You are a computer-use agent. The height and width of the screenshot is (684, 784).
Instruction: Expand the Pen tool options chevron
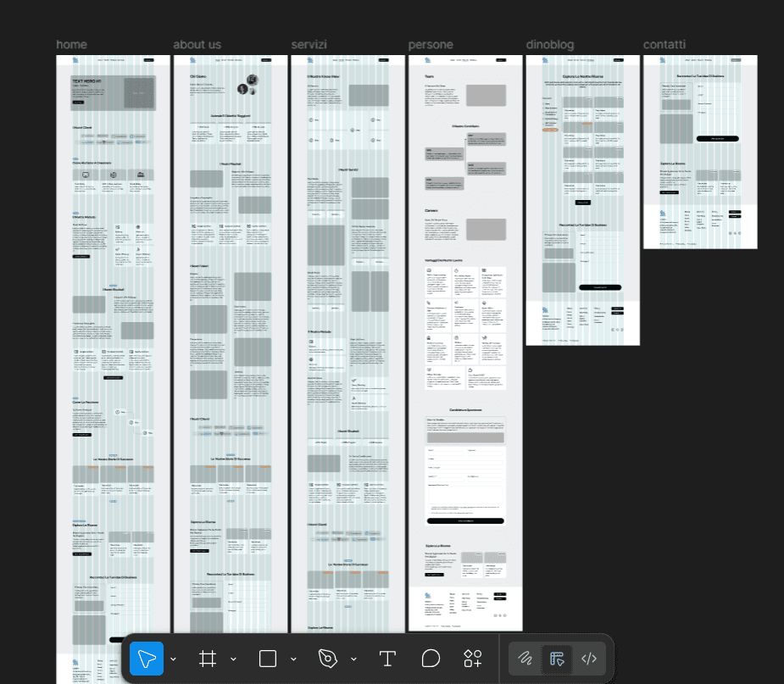pyautogui.click(x=353, y=659)
